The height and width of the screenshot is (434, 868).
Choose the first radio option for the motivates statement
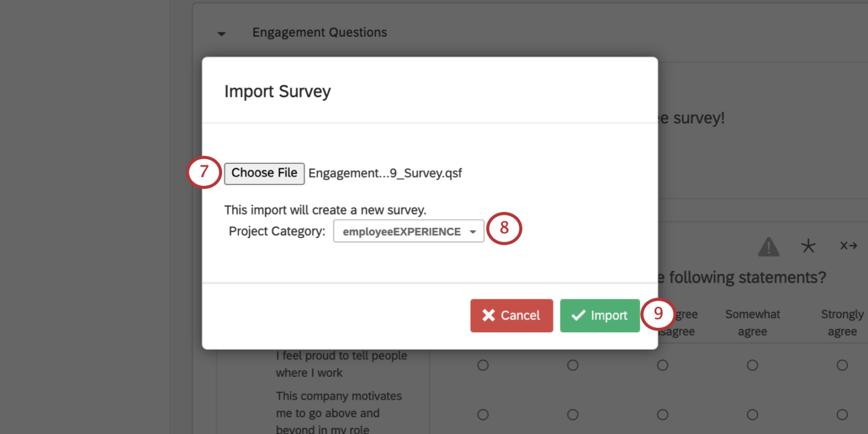click(483, 414)
